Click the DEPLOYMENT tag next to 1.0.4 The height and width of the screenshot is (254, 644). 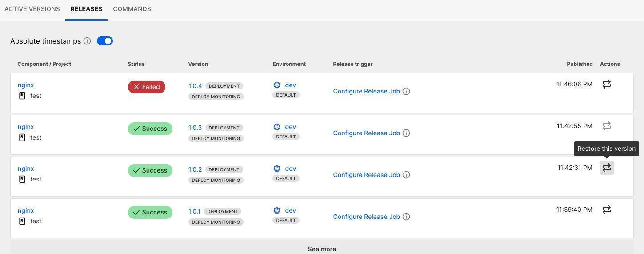224,86
